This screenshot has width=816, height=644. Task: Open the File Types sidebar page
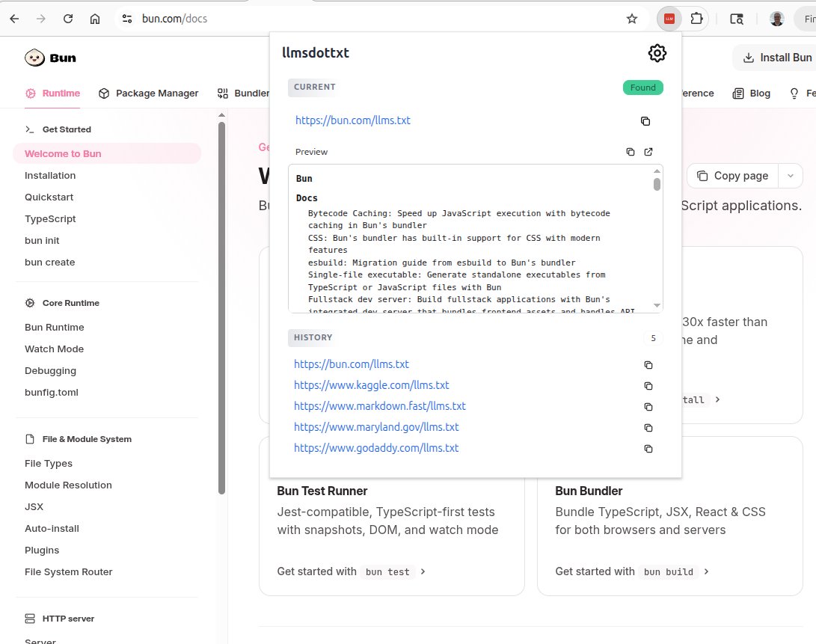tap(49, 463)
